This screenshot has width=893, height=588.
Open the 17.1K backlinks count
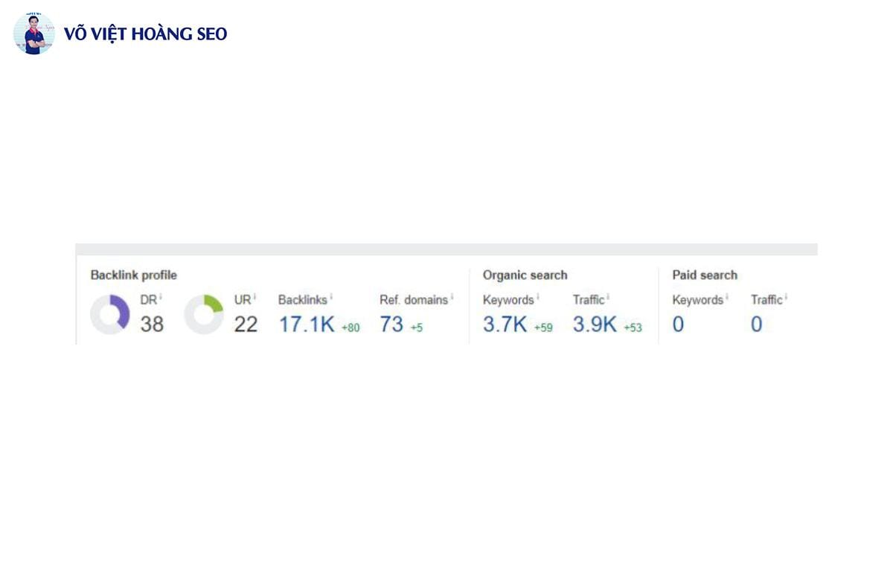(307, 325)
